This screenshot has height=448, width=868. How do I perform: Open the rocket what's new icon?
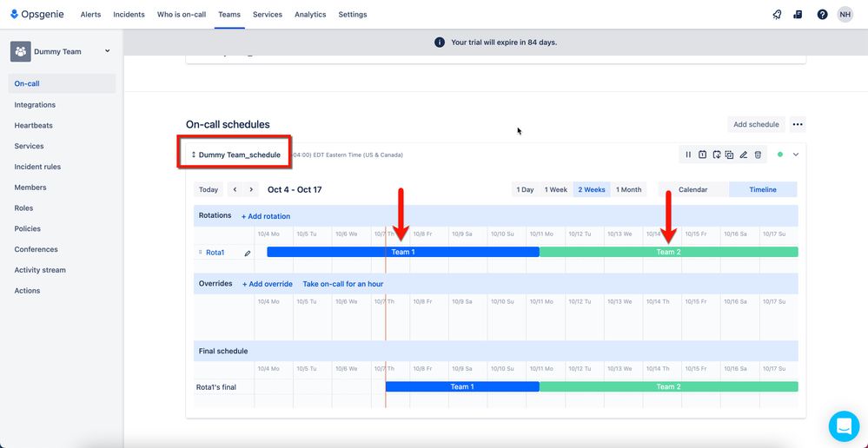[x=777, y=15]
